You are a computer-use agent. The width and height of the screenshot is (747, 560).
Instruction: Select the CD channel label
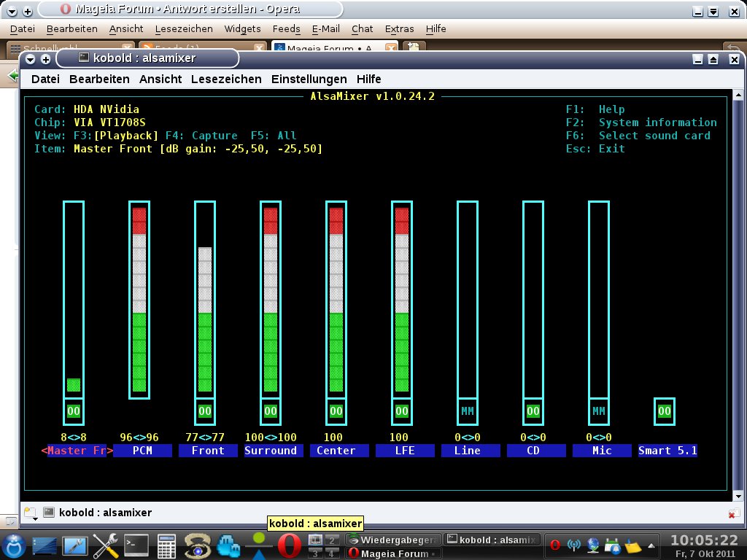coord(536,451)
